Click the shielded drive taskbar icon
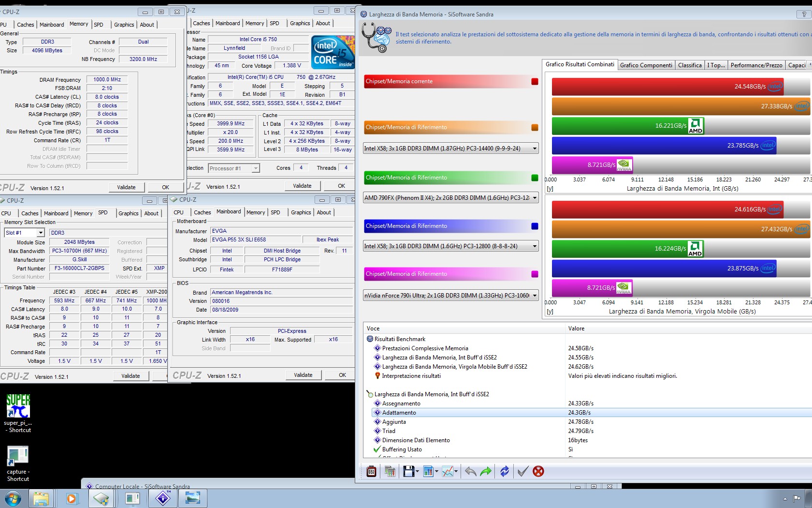This screenshot has height=508, width=812. click(101, 498)
